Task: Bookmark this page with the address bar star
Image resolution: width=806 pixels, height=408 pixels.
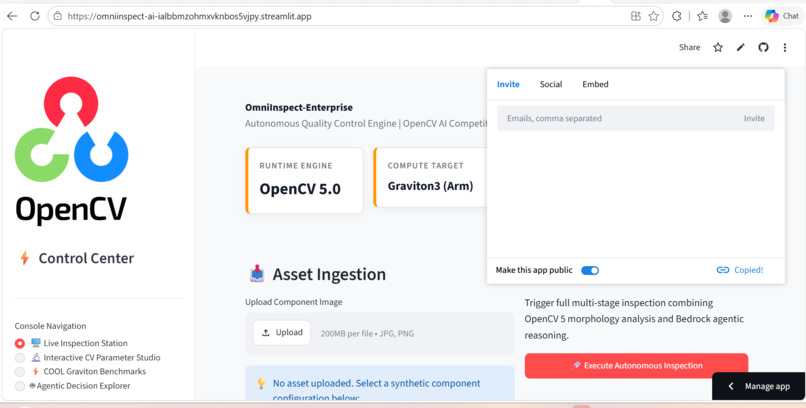Action: [653, 16]
